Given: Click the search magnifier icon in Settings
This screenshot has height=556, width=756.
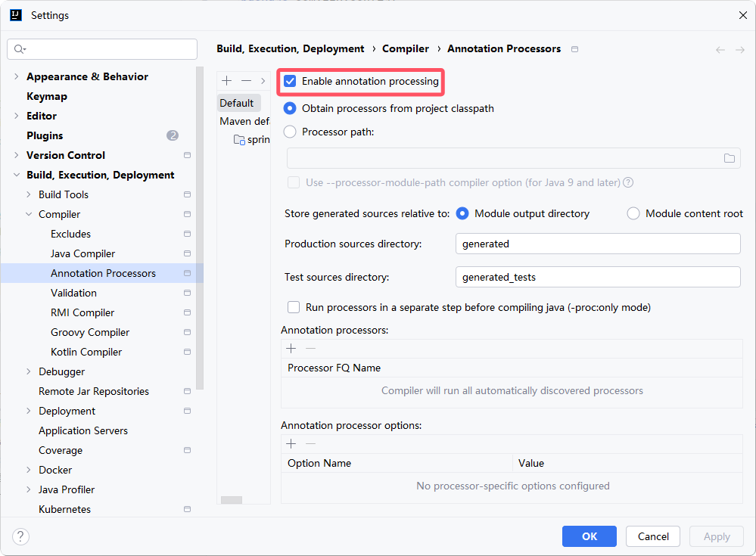Looking at the screenshot, I should [20, 49].
